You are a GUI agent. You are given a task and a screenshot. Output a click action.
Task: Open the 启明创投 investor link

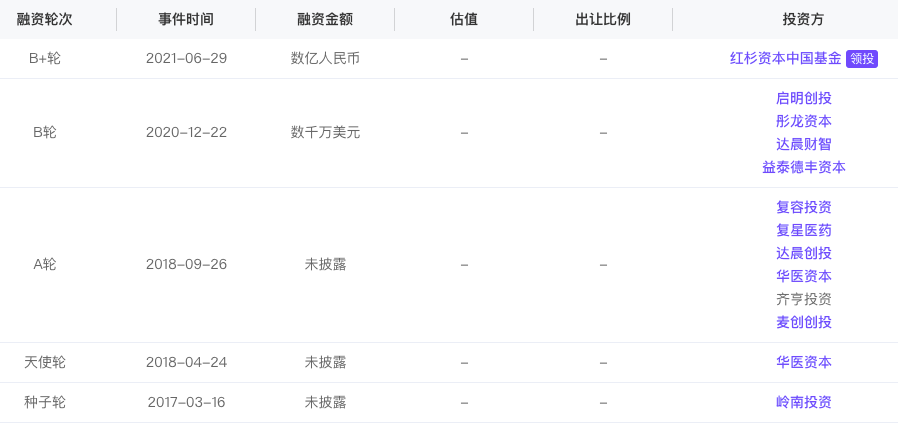coord(804,99)
